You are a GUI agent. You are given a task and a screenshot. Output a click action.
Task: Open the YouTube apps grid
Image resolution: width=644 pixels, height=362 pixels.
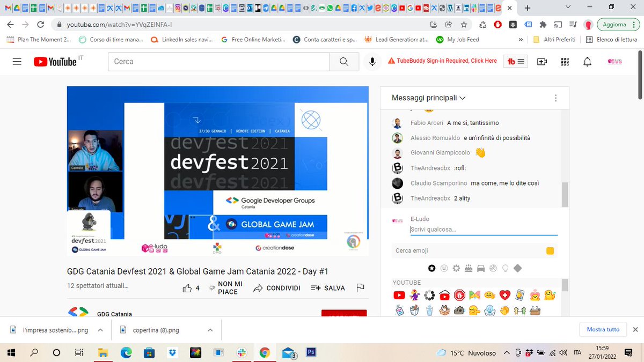point(565,62)
